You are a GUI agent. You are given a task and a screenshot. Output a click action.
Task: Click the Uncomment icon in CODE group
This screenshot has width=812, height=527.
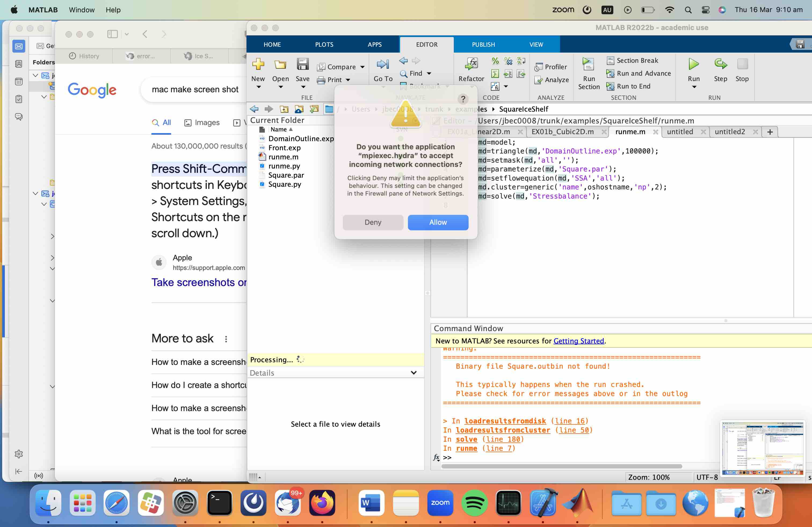pyautogui.click(x=508, y=61)
